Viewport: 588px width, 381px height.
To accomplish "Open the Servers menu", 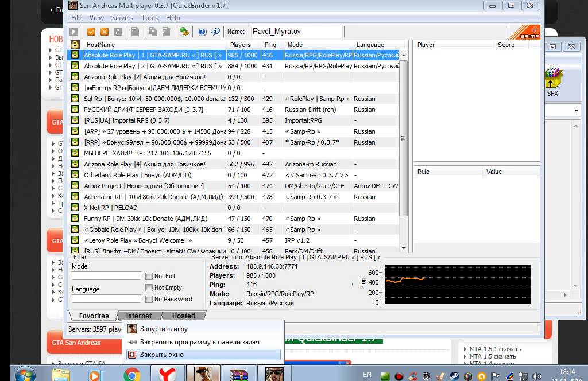I will tap(122, 18).
